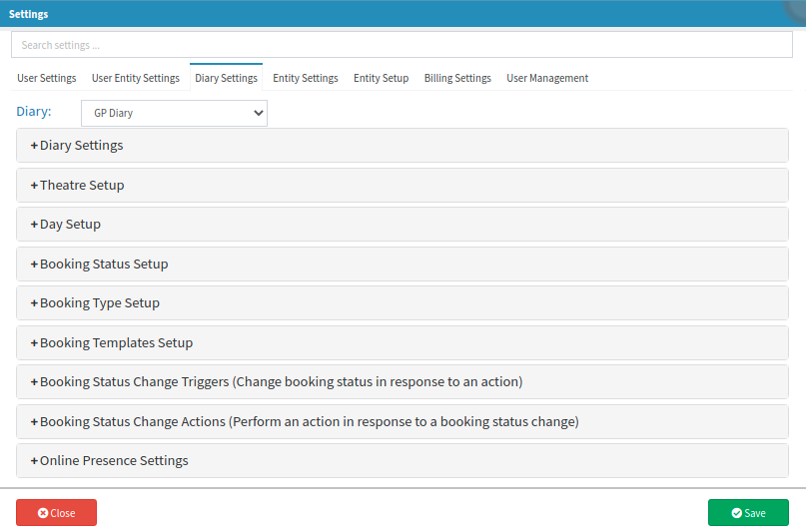Open the Entity Settings tab
Screen dimensions: 806x532
click(x=306, y=78)
